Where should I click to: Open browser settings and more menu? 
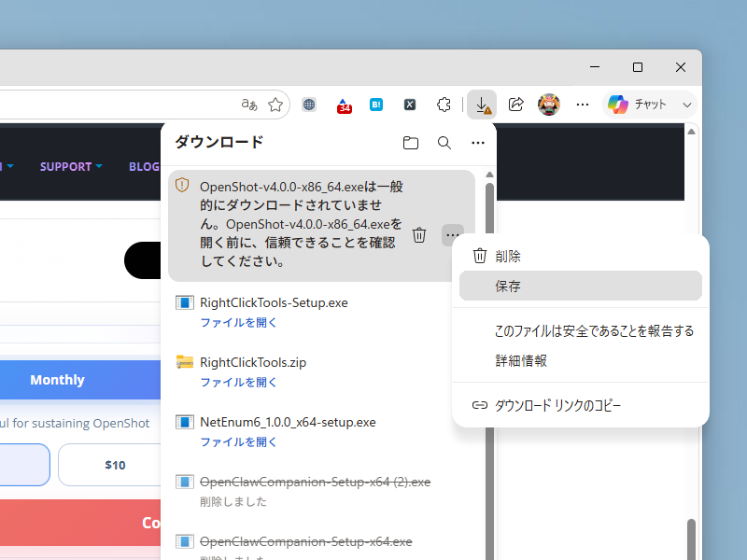[582, 105]
